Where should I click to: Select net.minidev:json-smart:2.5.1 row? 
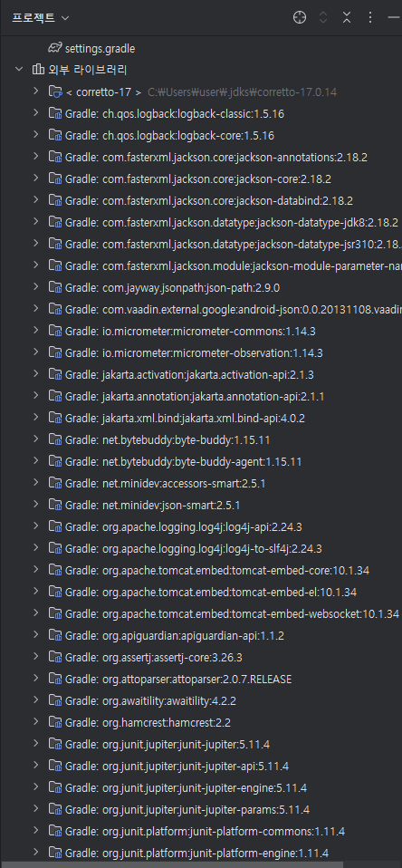tap(201, 506)
